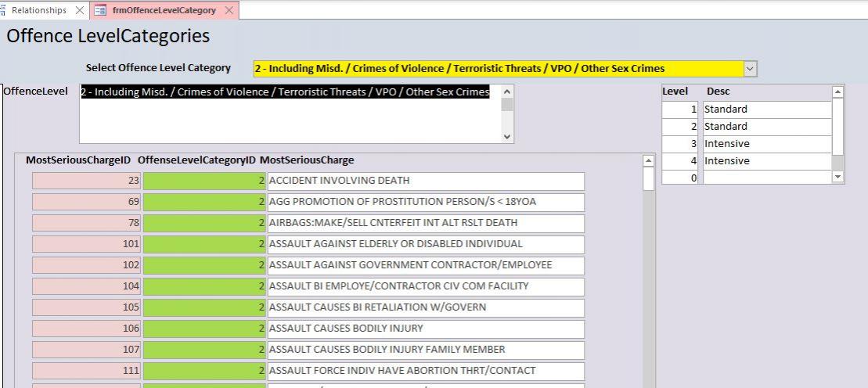The height and width of the screenshot is (388, 868).
Task: Click the OffenceLevel list box scrollbar thumb
Action: pos(507,105)
